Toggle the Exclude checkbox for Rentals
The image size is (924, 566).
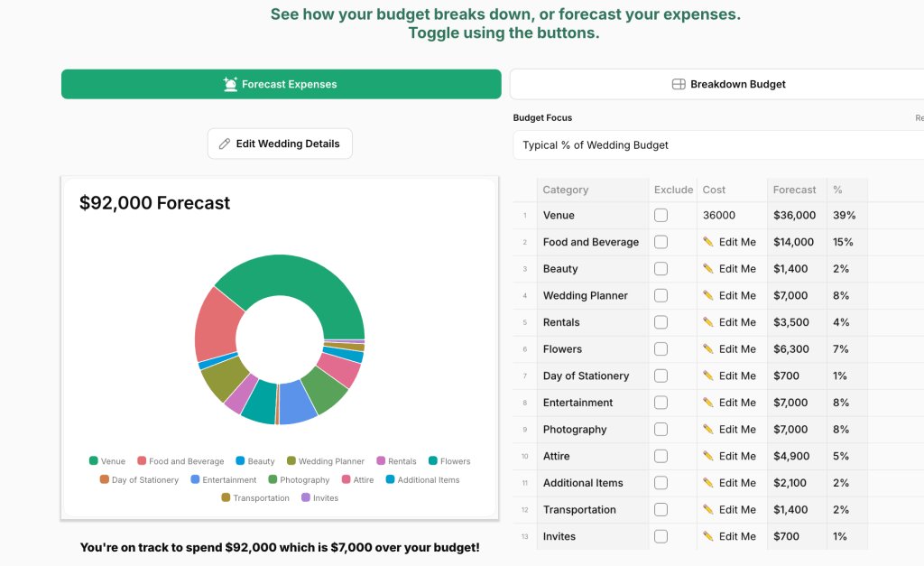click(x=661, y=322)
